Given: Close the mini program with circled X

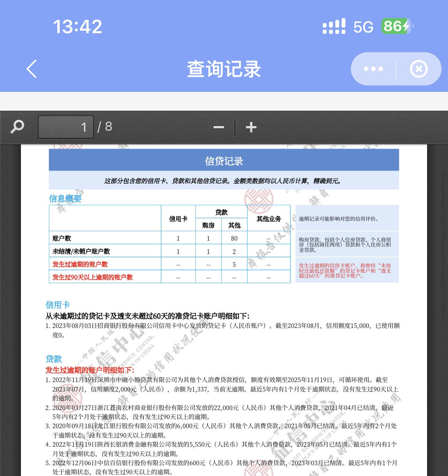Looking at the screenshot, I should [419, 69].
